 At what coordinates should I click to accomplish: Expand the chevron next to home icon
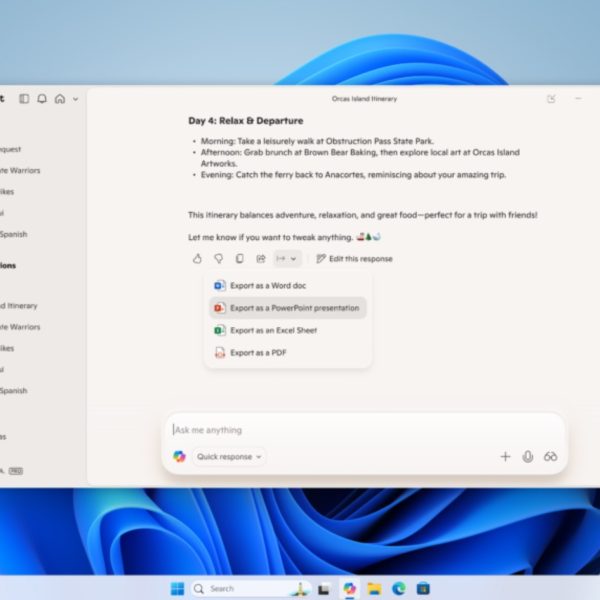click(x=75, y=99)
